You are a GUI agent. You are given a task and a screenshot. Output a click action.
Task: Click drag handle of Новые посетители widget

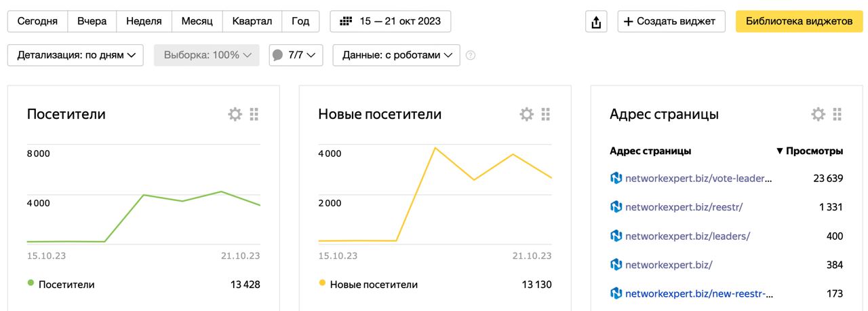click(x=546, y=114)
